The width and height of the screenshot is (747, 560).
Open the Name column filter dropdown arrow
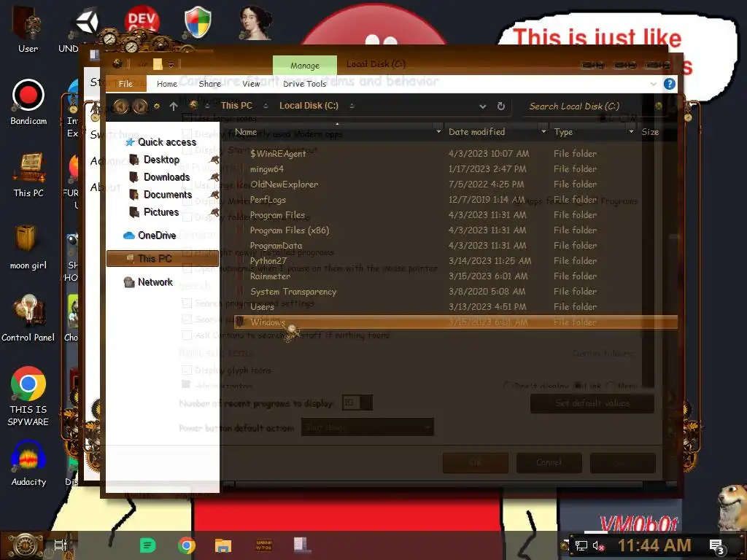coord(438,131)
